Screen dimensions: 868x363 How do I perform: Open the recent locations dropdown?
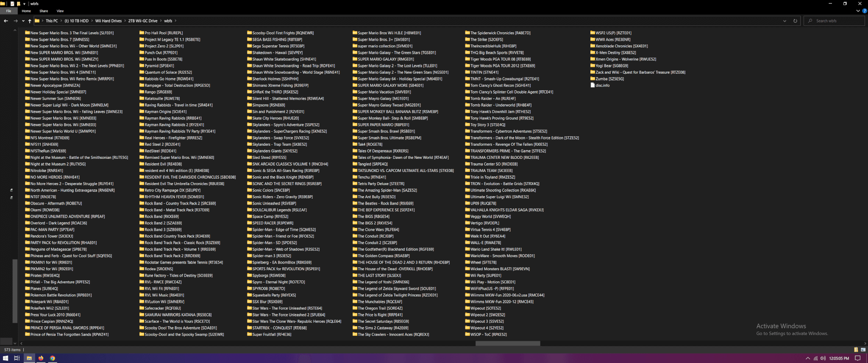point(23,21)
